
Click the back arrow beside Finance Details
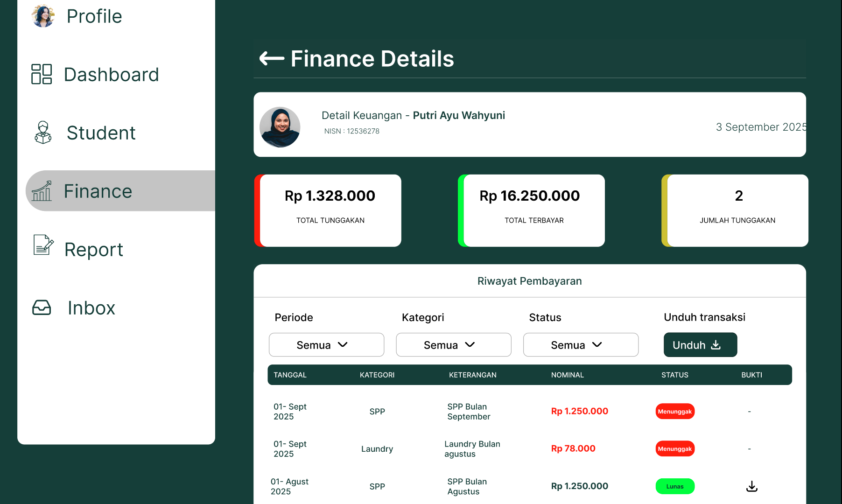click(272, 59)
